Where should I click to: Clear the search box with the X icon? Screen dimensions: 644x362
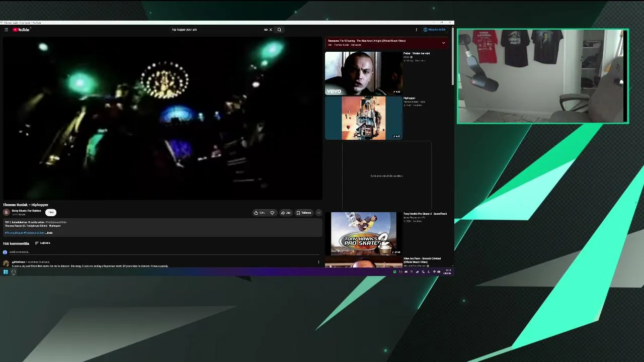click(271, 30)
